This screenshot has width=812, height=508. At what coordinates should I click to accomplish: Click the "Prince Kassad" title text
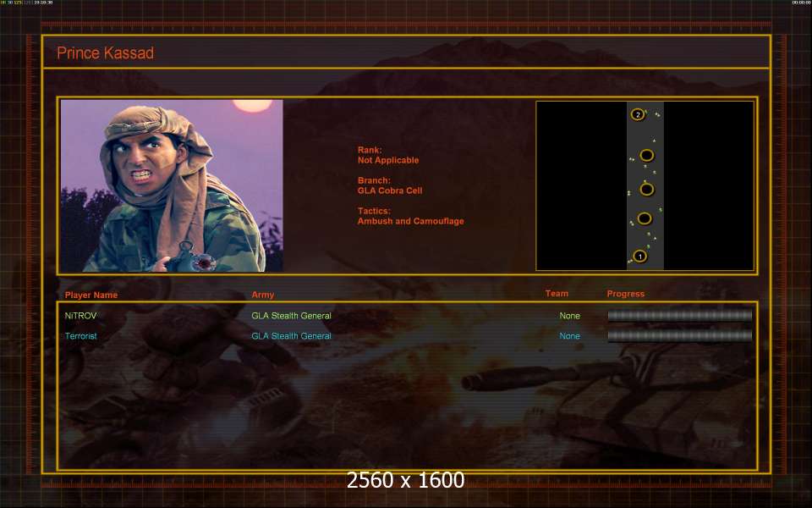pyautogui.click(x=105, y=52)
